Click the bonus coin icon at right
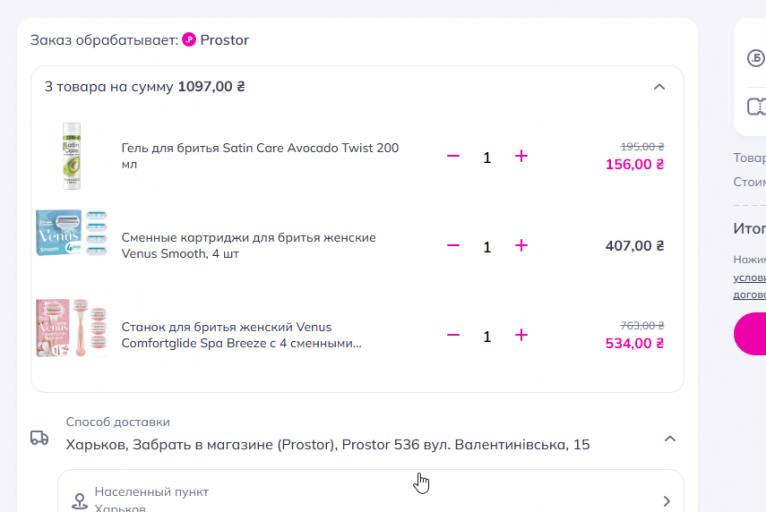This screenshot has height=512, width=766. pyautogui.click(x=755, y=58)
